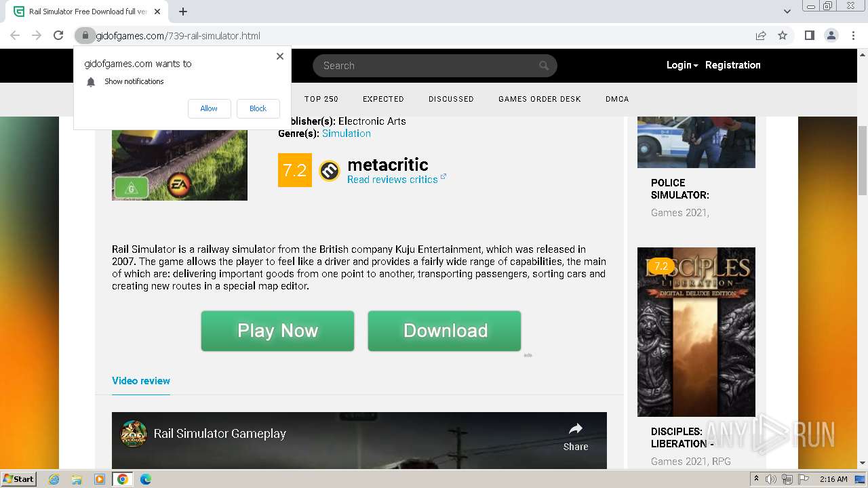Open the Chrome profile avatar icon

pyautogui.click(x=831, y=35)
